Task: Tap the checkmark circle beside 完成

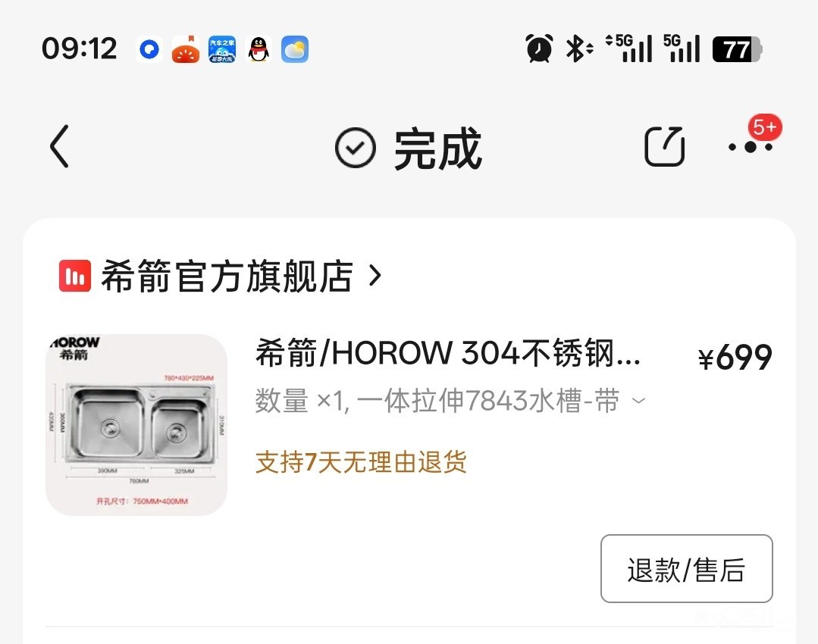Action: [x=356, y=148]
